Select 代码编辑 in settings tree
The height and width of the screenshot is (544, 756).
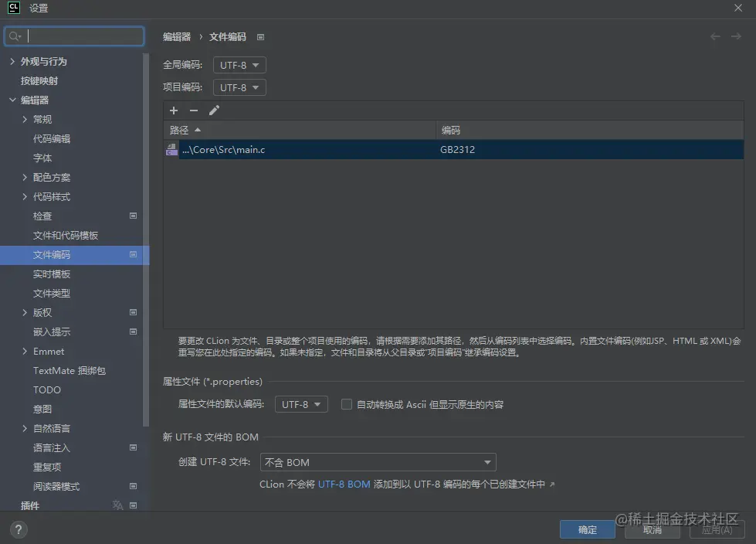click(x=52, y=139)
